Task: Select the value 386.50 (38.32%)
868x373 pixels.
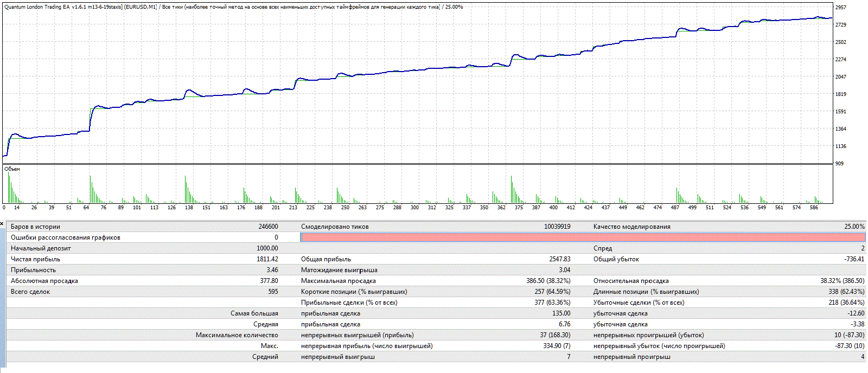Action: pos(548,281)
